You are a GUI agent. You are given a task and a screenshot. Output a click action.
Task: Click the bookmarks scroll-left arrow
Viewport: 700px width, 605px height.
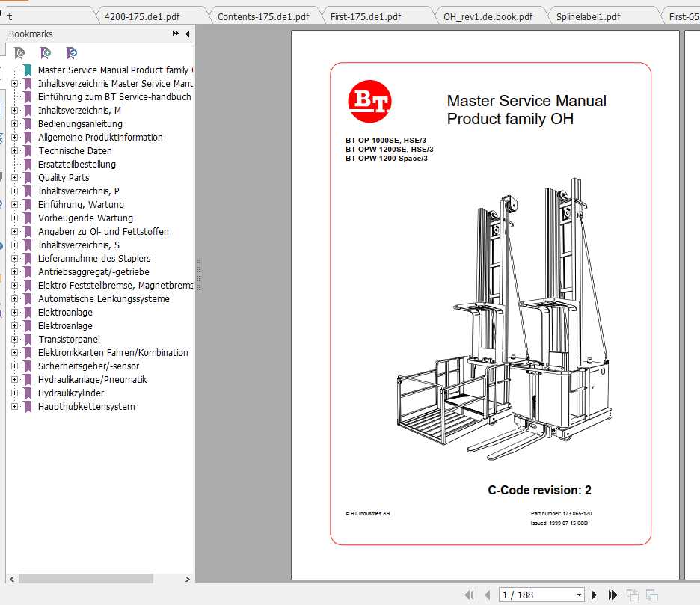coord(12,579)
